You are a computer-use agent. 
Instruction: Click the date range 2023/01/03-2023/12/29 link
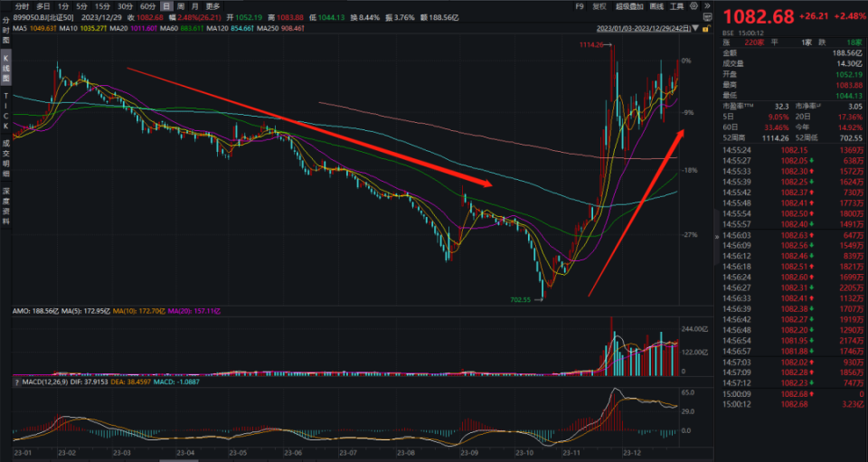(x=643, y=28)
